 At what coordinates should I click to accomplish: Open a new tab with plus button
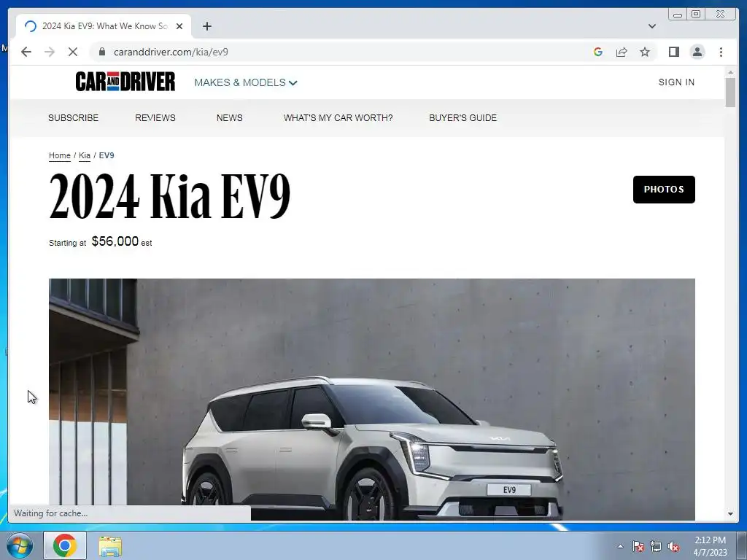(x=206, y=26)
